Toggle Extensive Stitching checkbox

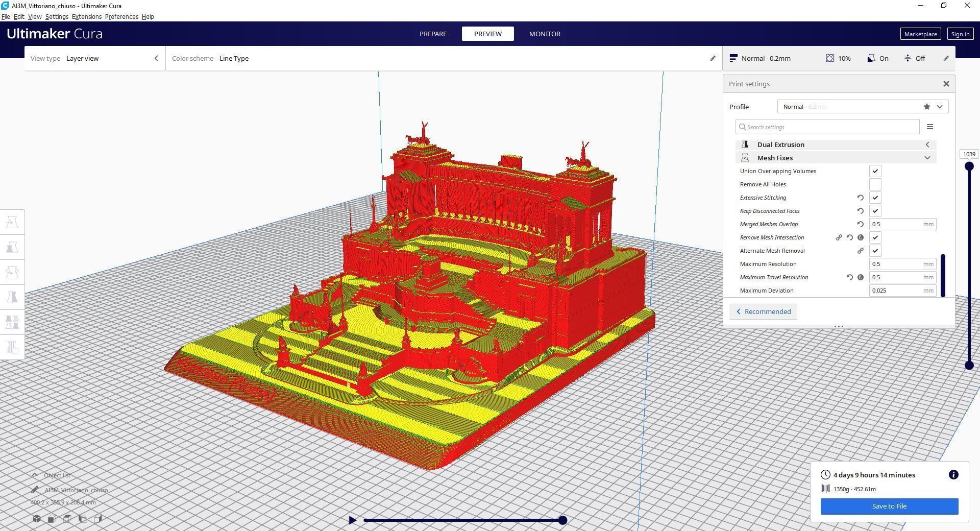(875, 198)
